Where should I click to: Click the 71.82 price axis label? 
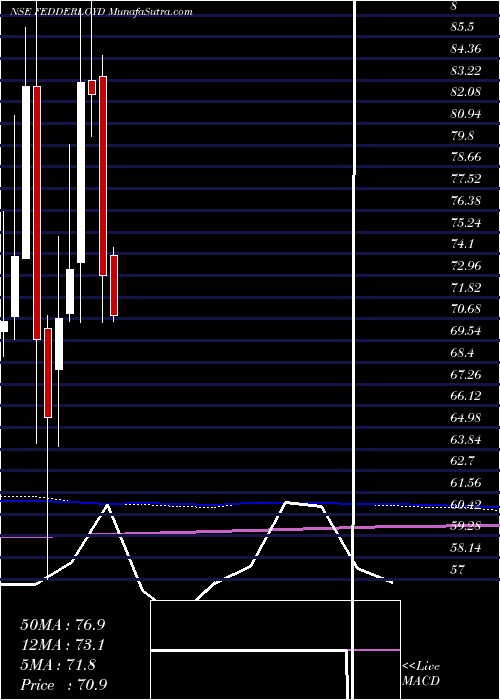coord(466,288)
